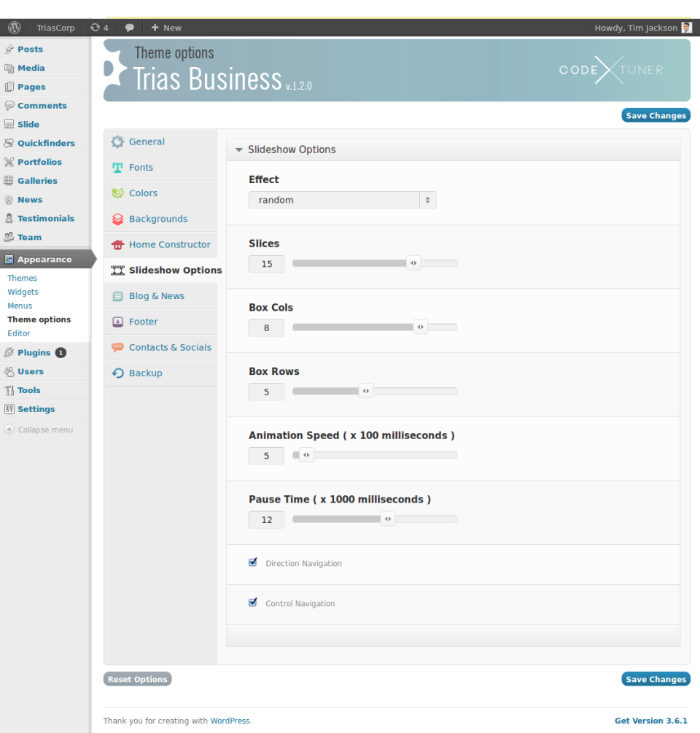Click the Slices value field showing 15
Image resolution: width=700 pixels, height=733 pixels.
pos(266,264)
